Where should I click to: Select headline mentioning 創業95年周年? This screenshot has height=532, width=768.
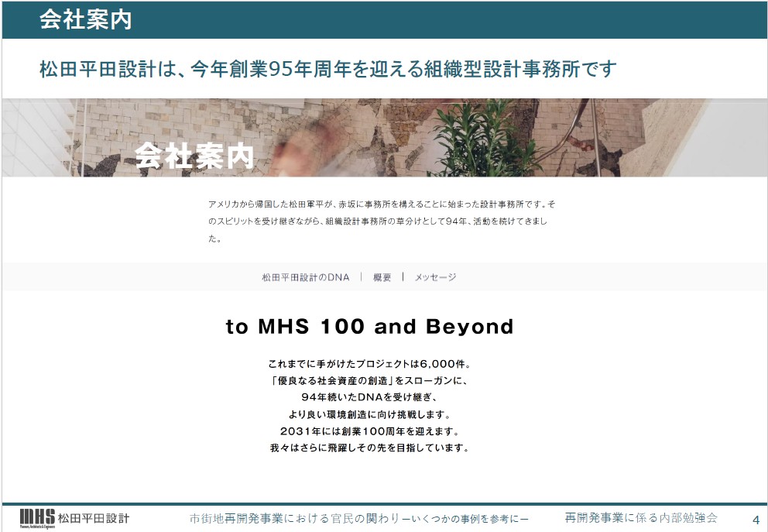pyautogui.click(x=327, y=69)
